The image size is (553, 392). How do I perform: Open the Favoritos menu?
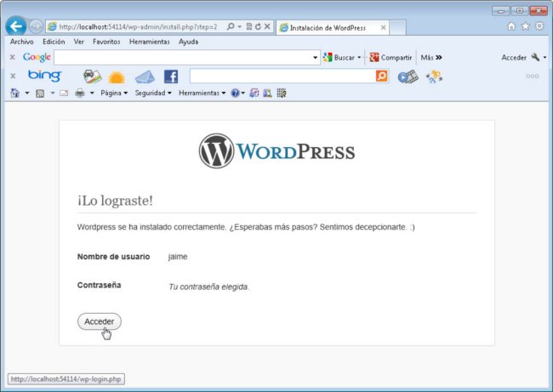tap(106, 42)
